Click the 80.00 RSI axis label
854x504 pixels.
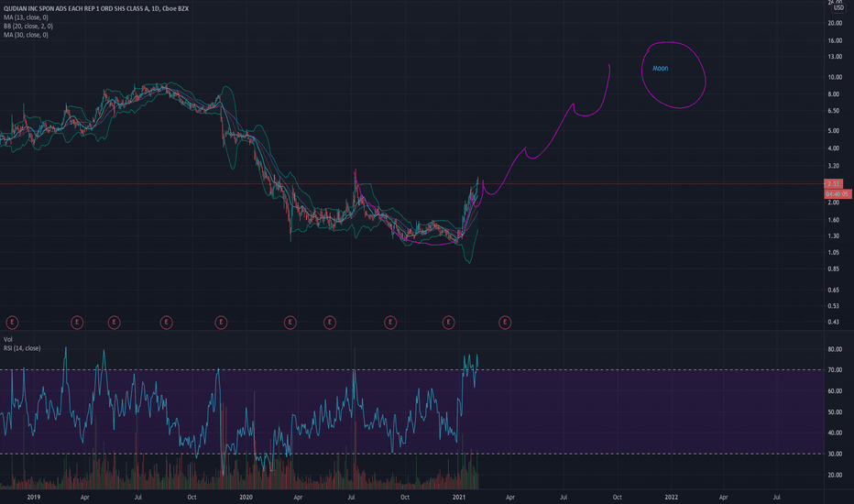pos(835,349)
